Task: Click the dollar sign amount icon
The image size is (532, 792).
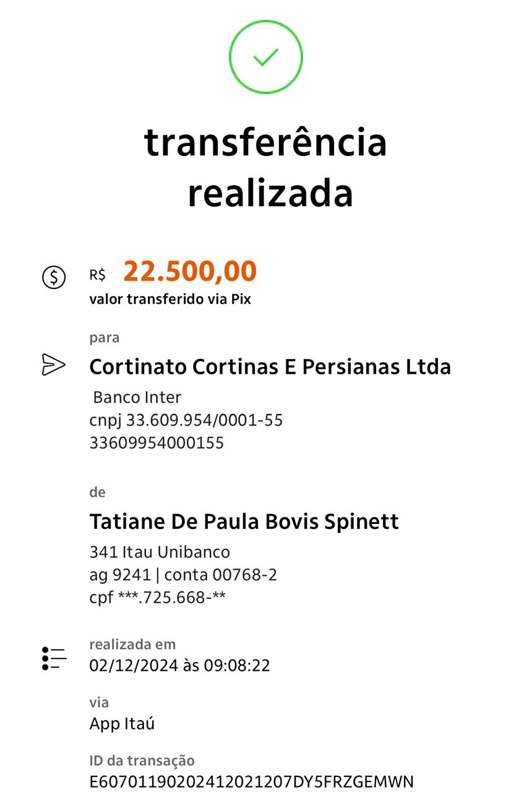Action: point(54,277)
